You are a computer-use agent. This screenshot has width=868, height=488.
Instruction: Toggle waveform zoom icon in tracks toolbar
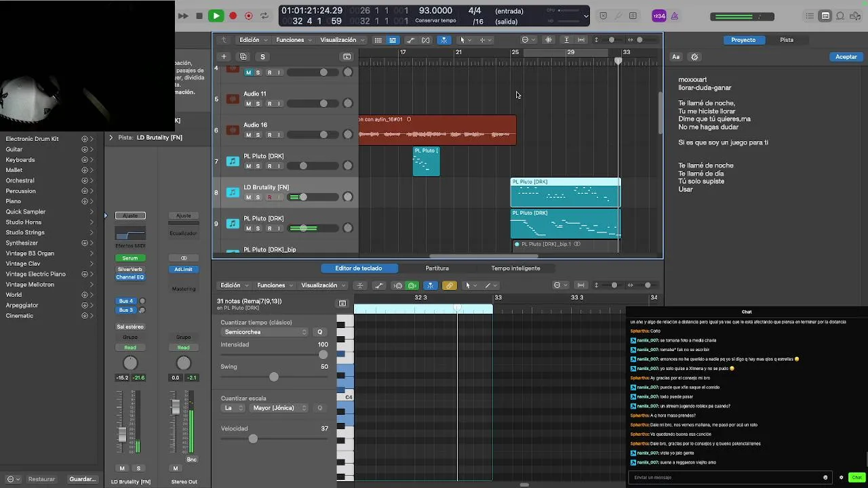click(549, 40)
